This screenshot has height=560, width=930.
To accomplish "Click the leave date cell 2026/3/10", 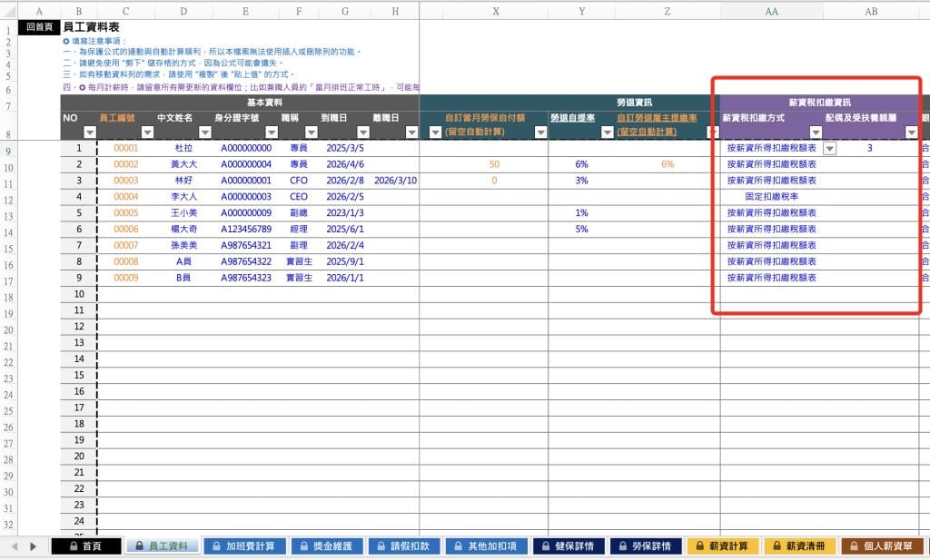I will point(395,180).
